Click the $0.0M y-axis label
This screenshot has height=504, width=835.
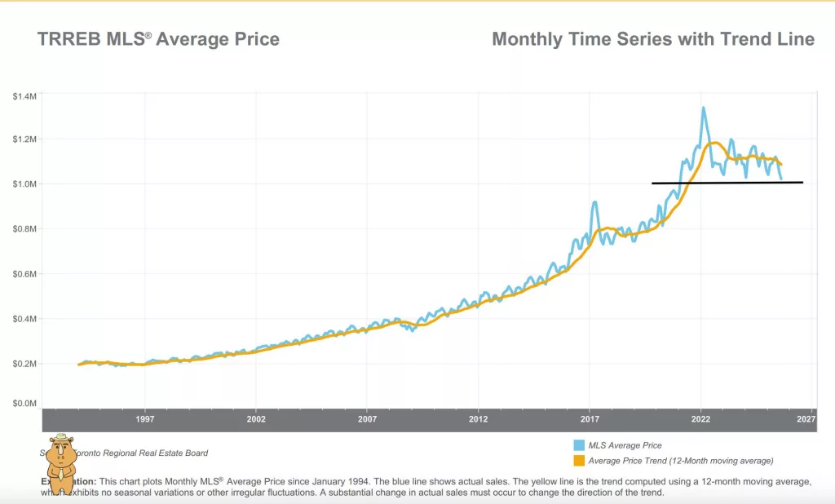click(x=24, y=404)
